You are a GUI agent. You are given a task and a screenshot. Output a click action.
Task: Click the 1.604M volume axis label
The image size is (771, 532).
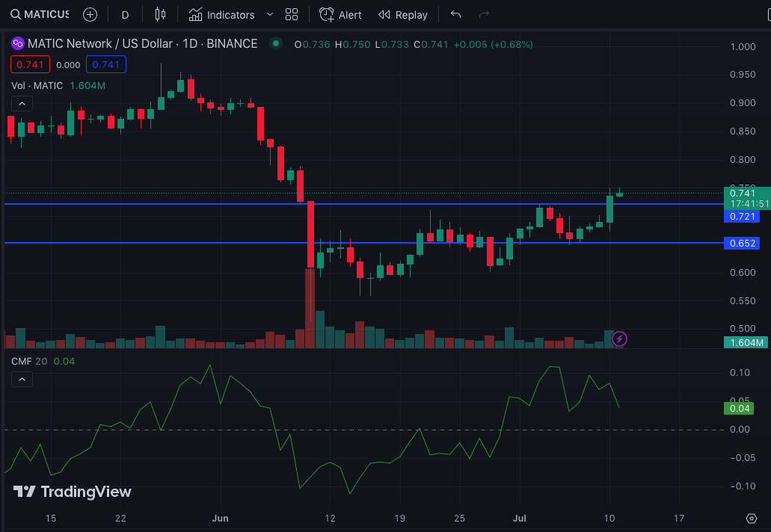(x=746, y=342)
